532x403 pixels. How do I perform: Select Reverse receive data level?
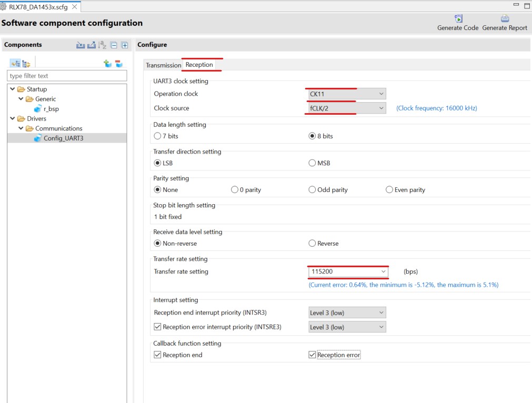[x=312, y=243]
